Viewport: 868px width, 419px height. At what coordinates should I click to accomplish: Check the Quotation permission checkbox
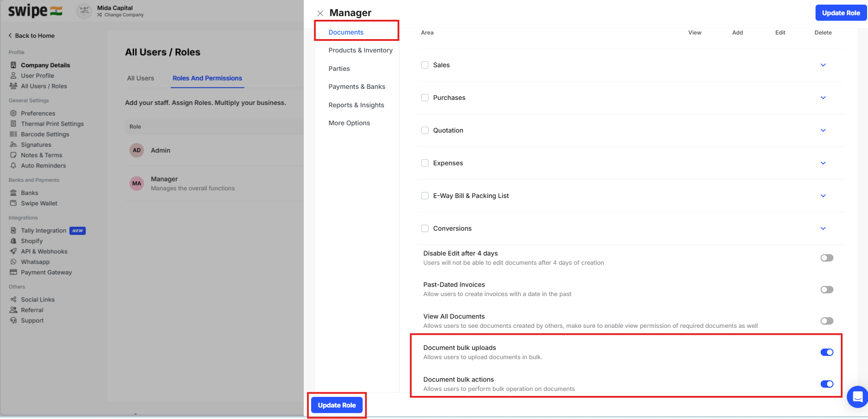click(x=425, y=130)
